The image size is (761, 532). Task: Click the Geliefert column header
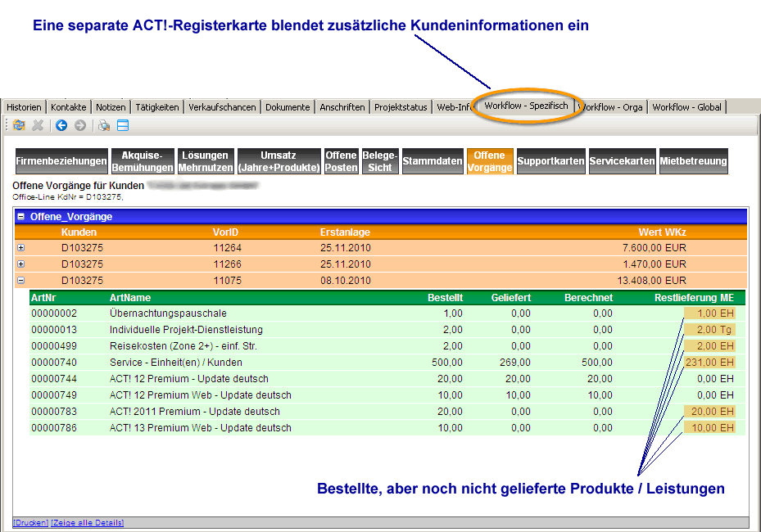(511, 298)
